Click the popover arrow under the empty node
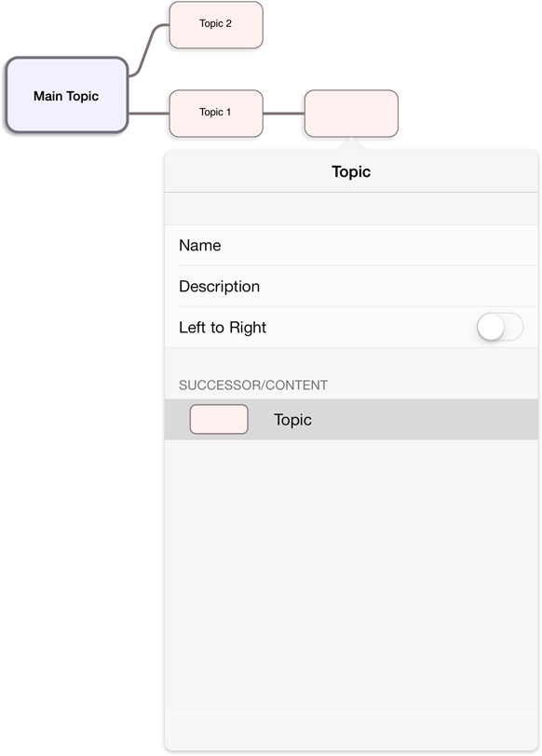Viewport: 542px width, 756px height. click(351, 143)
